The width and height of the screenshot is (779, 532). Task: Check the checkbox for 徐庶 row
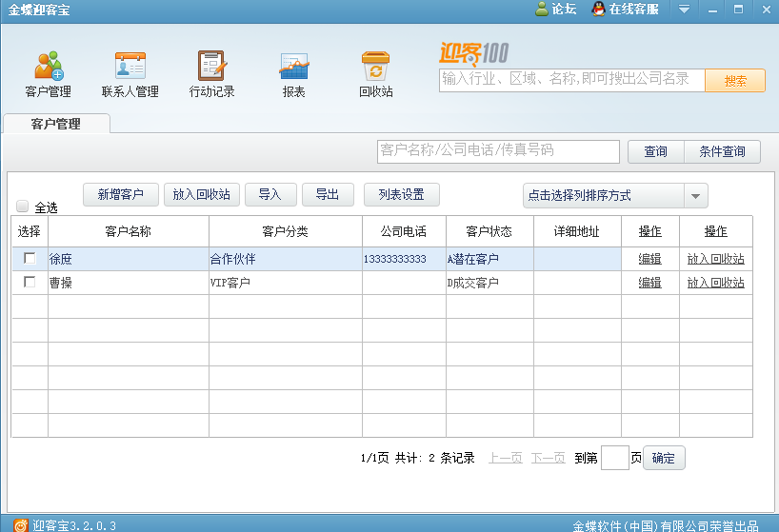pyautogui.click(x=30, y=258)
